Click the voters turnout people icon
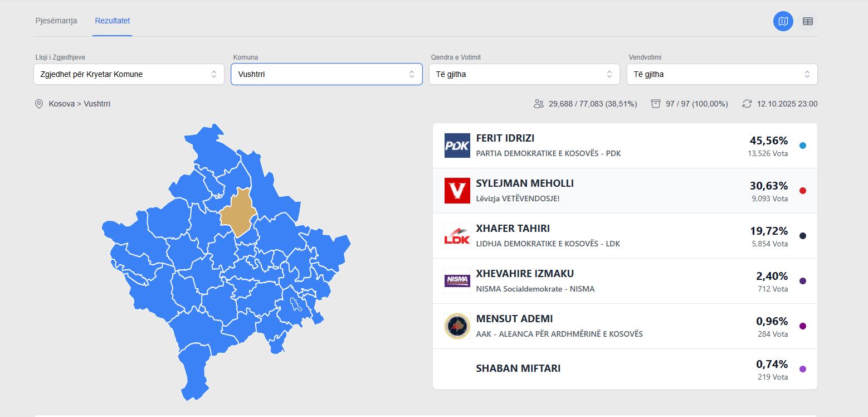 point(538,104)
